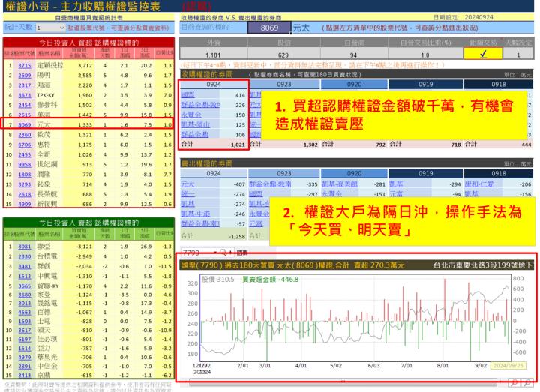Click the 8069 stock code input cell
Viewport: 540px width, 392px height.
point(269,28)
